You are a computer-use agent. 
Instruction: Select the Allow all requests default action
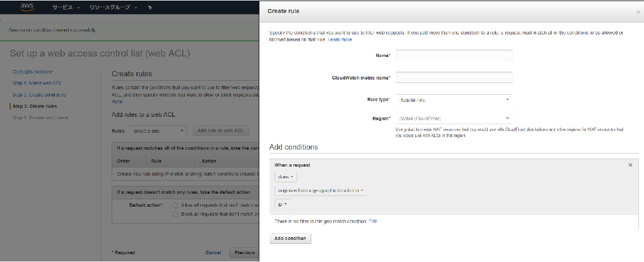(176, 205)
